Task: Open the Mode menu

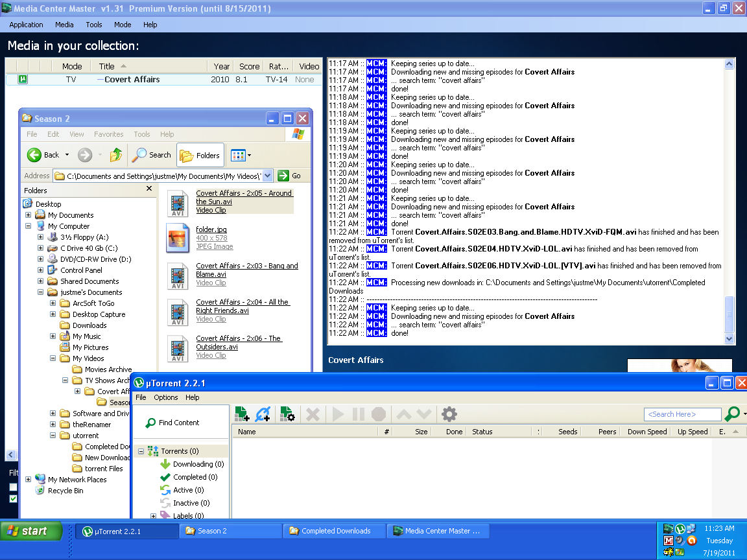Action: coord(123,25)
